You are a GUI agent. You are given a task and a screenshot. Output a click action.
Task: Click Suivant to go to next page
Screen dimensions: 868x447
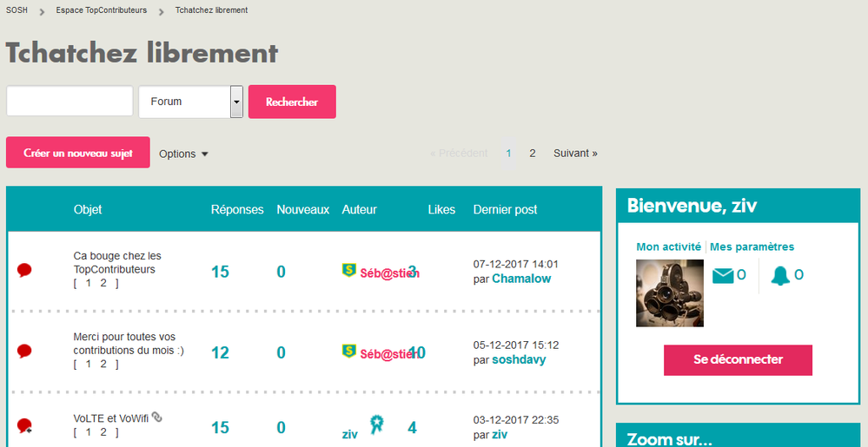[575, 153]
